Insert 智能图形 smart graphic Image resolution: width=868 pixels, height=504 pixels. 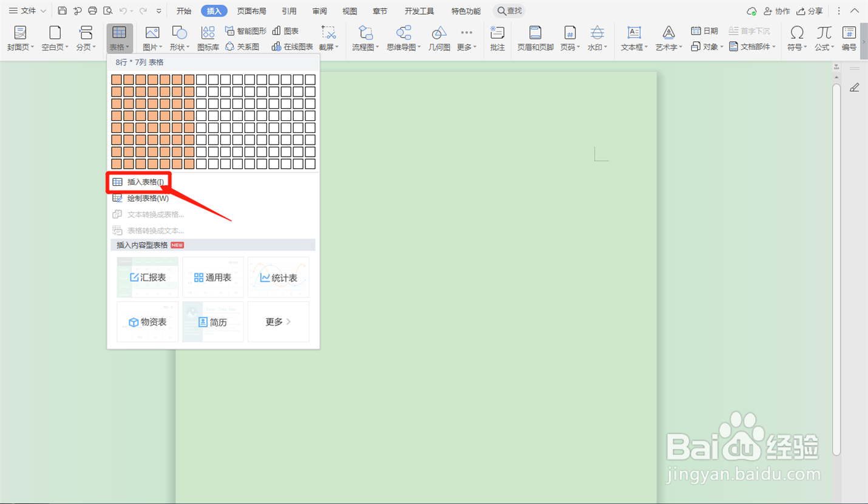pos(246,31)
